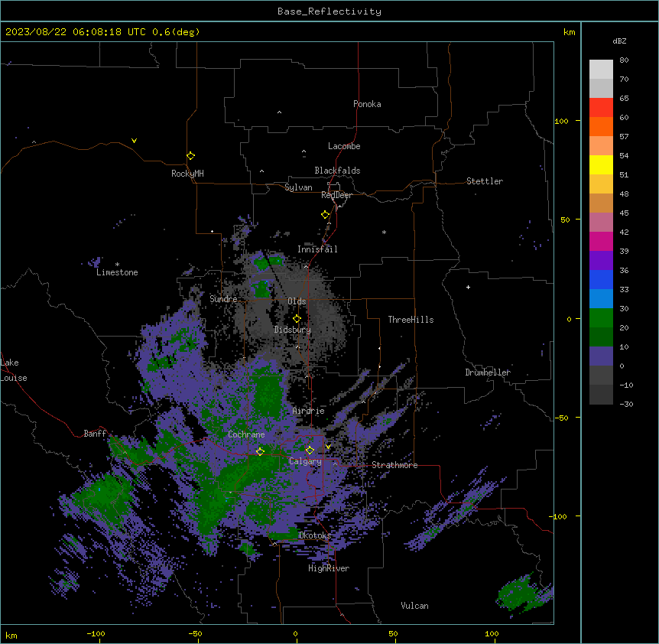Click the Banff label on the map
Viewport: 659px width, 644px height.
pos(95,434)
